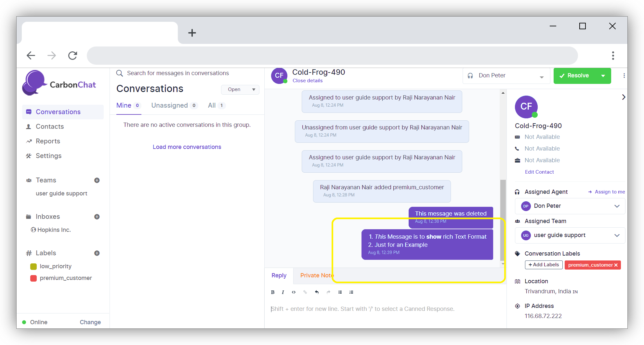Expand the Assigned Agent Don Peter dropdown
The width and height of the screenshot is (644, 345).
click(617, 206)
